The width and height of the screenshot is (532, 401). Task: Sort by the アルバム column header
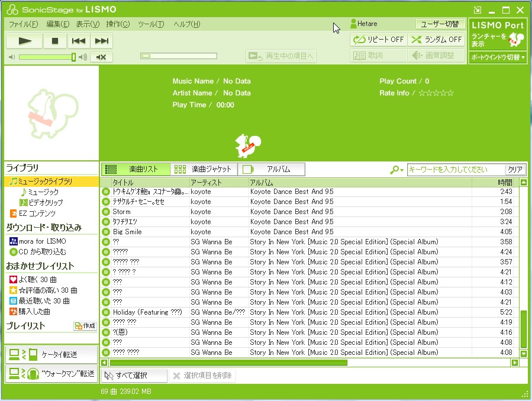[360, 183]
